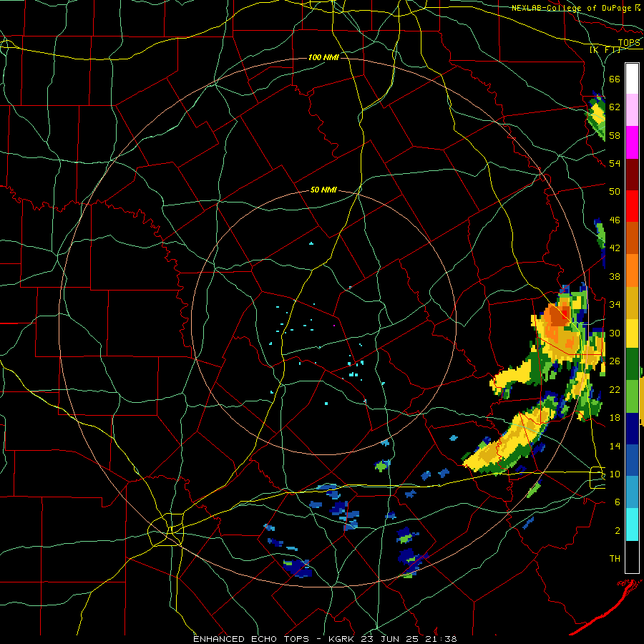Select the dark red legend band

[x=632, y=175]
